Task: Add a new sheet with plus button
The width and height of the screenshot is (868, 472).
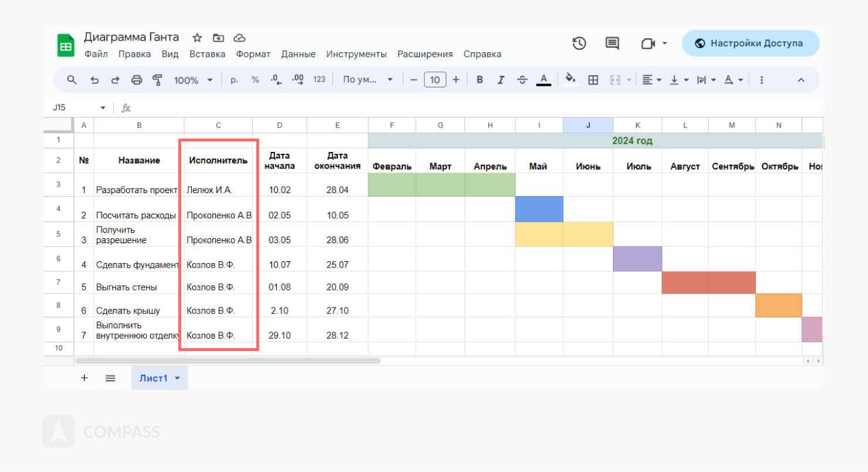Action: point(84,378)
